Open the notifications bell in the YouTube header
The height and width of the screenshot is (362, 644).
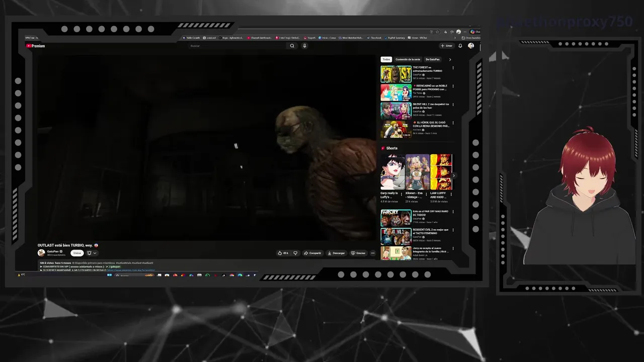(x=460, y=46)
